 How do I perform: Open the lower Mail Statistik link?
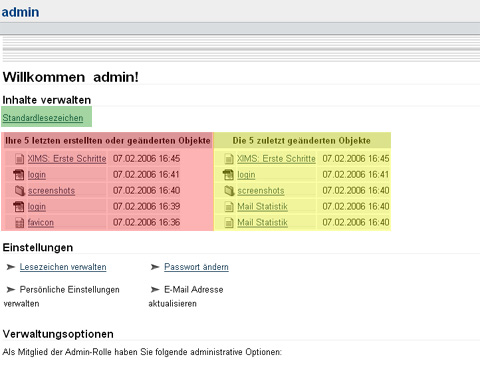(262, 222)
